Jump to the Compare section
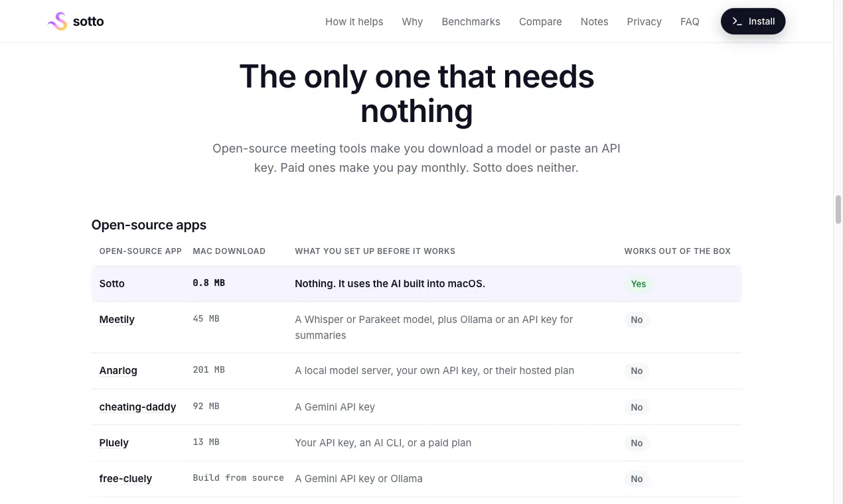 (540, 21)
